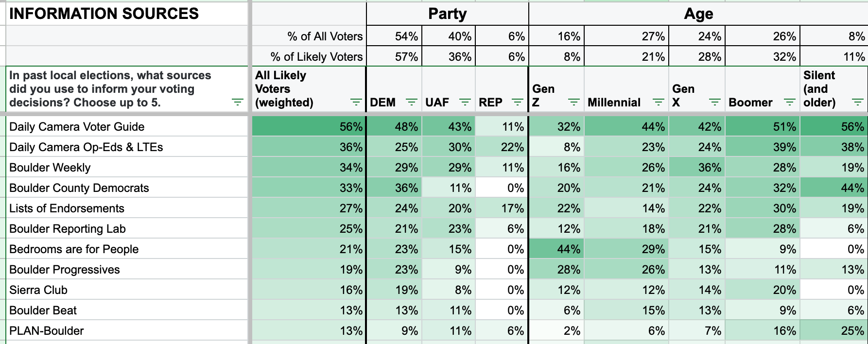Open the REP column filter icon
This screenshot has height=344, width=868.
(x=518, y=102)
